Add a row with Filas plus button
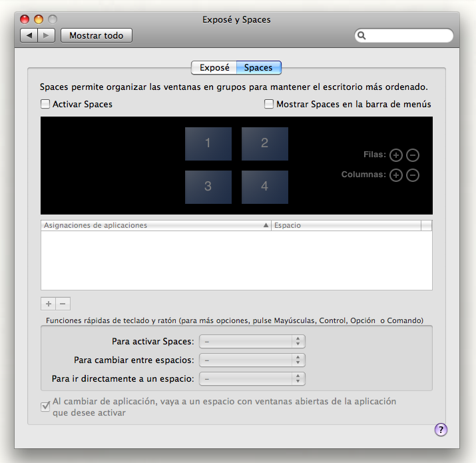This screenshot has width=476, height=463. tap(396, 155)
